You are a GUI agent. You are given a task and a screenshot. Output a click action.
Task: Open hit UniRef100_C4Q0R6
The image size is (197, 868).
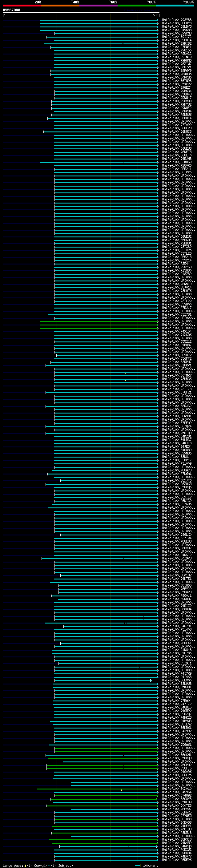(x=177, y=772)
